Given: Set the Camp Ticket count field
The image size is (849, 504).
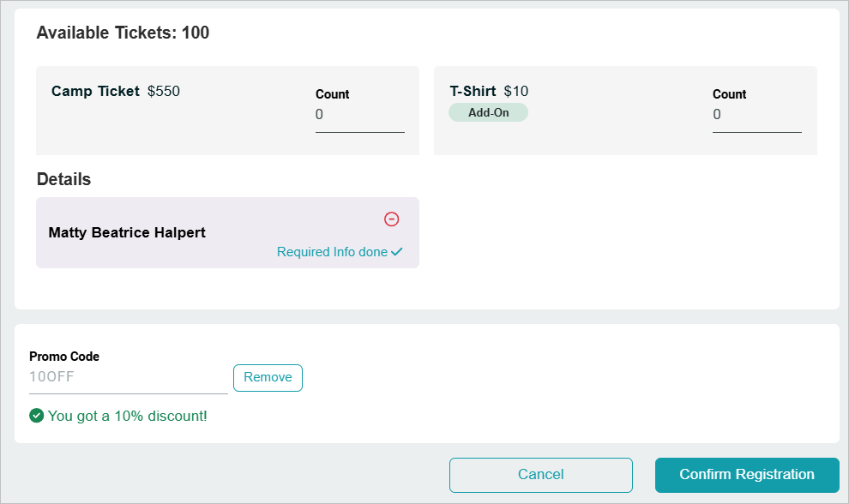Looking at the screenshot, I should coord(359,115).
